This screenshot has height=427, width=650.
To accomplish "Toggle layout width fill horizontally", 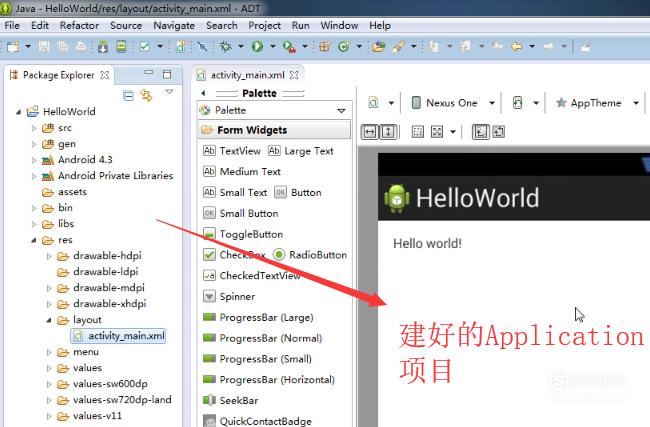I will coord(369,132).
